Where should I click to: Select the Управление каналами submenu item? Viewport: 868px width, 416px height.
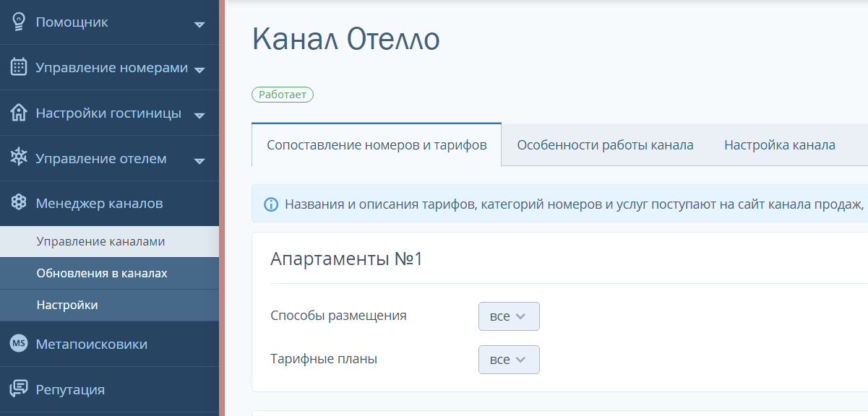[109, 242]
